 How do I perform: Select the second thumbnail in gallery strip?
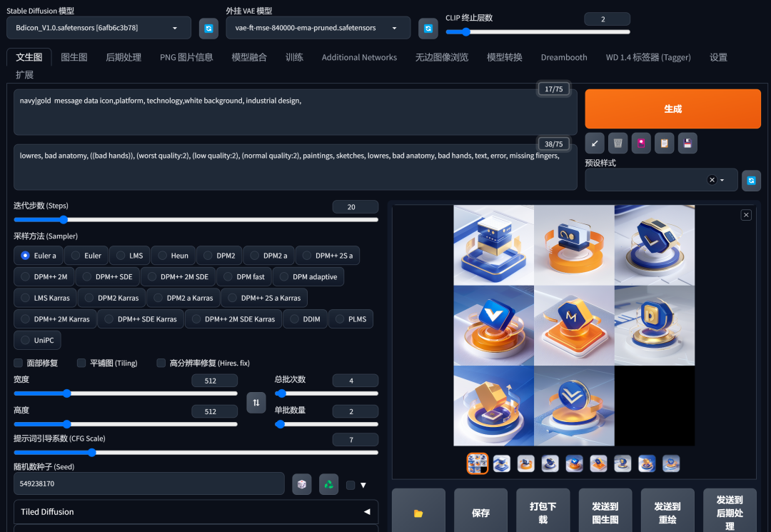pos(502,463)
